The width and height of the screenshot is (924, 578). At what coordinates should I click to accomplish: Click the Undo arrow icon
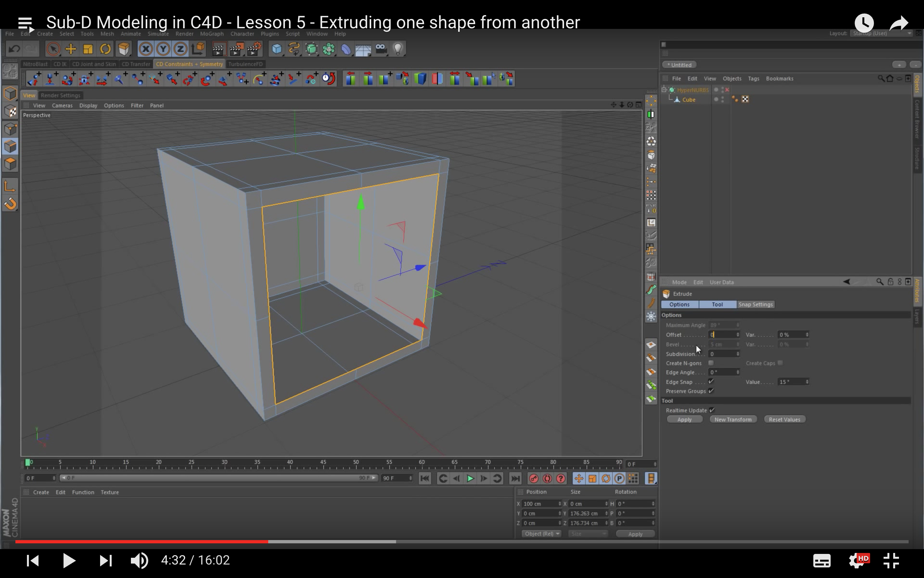(14, 49)
